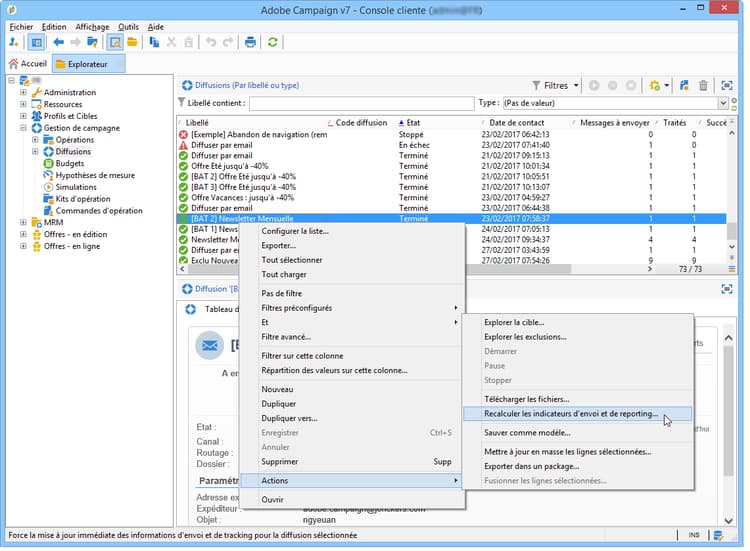Collapse the Gestion de campagne node
Screen dimensions: 750x551
[x=23, y=128]
